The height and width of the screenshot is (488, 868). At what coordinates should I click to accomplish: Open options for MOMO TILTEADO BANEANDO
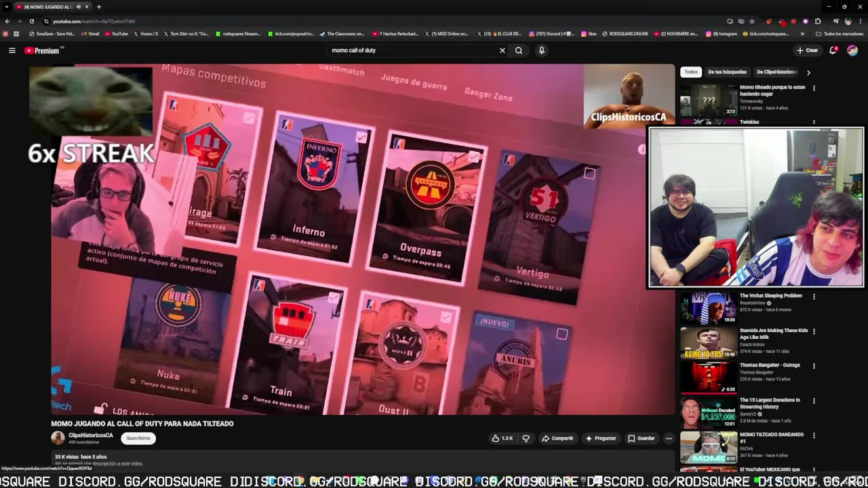814,435
